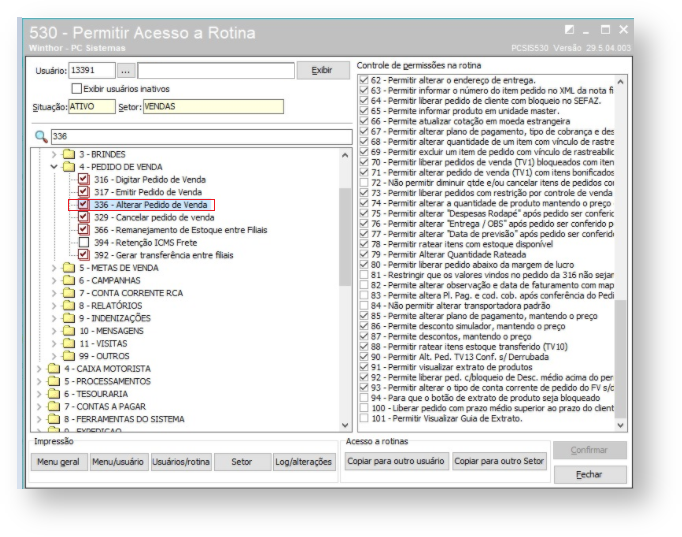Click routine tree scrollbar down arrow
682x537 pixels.
coord(345,425)
